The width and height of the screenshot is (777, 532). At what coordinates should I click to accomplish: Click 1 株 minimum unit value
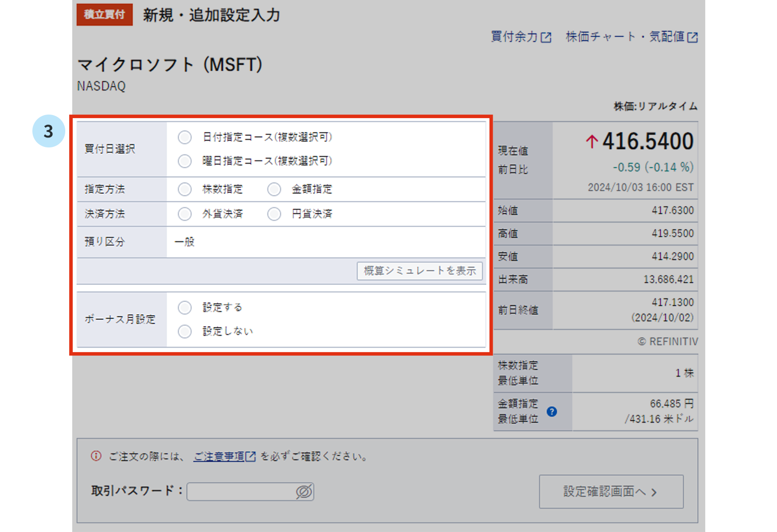tap(684, 373)
